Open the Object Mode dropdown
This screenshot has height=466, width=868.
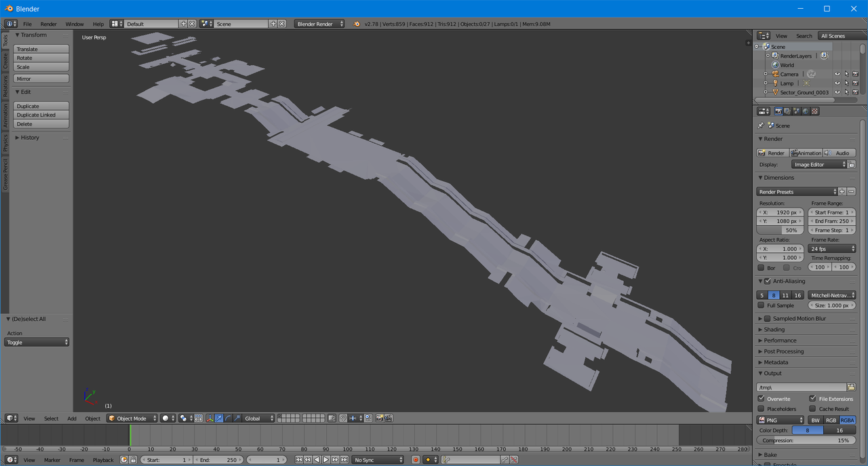point(132,419)
